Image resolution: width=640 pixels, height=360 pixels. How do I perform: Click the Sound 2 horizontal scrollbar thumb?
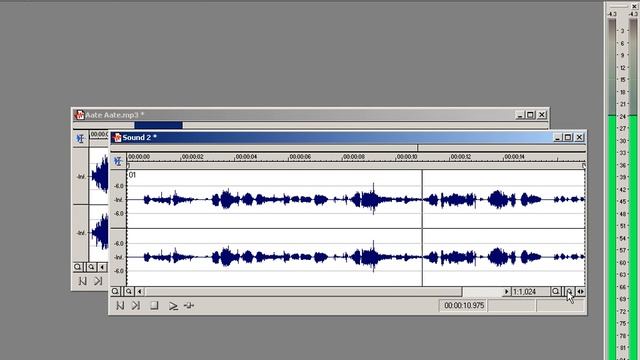(x=303, y=291)
